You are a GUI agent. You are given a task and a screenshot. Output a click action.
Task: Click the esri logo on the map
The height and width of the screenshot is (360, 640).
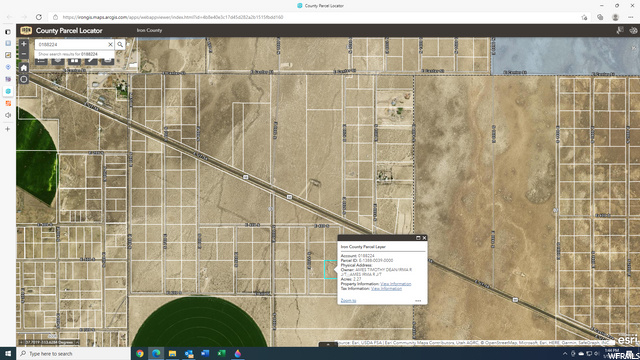click(627, 340)
